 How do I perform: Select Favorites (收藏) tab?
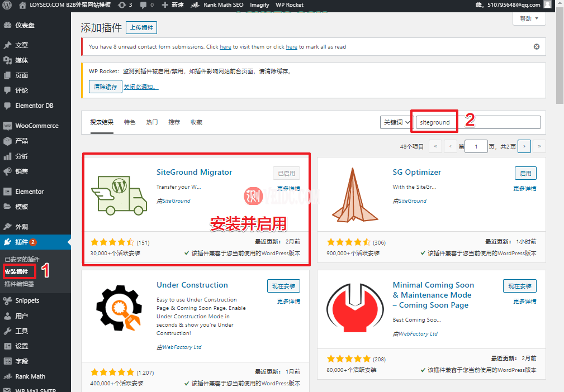196,122
